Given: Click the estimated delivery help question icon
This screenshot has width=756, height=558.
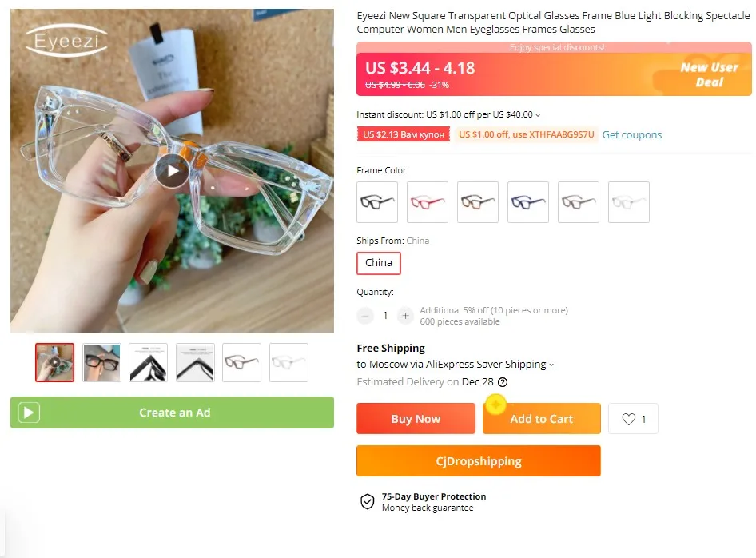Looking at the screenshot, I should tap(503, 382).
